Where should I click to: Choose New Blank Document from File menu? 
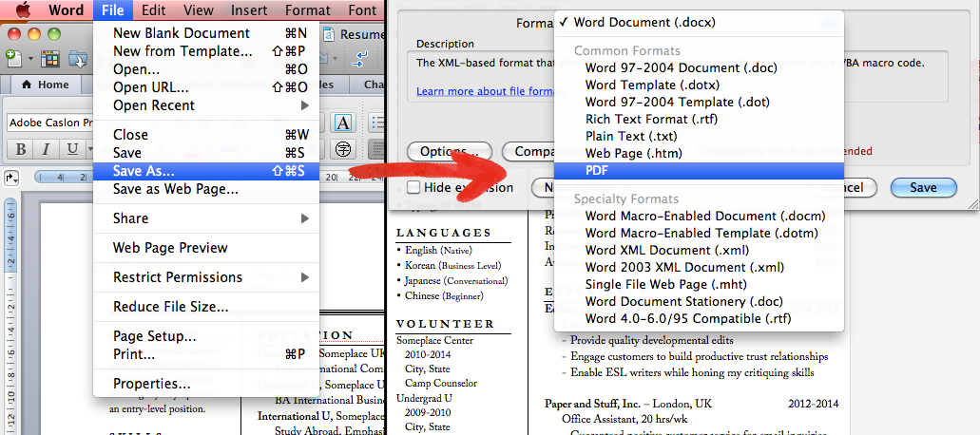tap(206, 33)
